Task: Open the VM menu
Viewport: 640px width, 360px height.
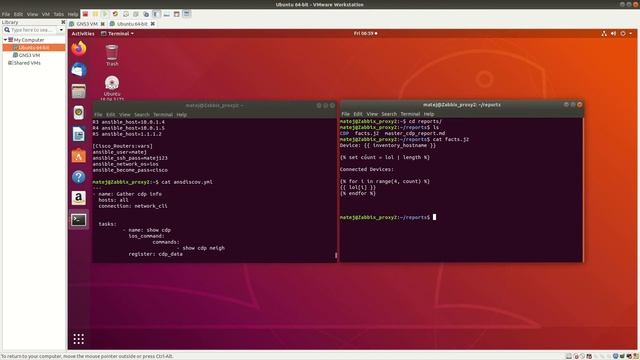Action: [x=46, y=14]
